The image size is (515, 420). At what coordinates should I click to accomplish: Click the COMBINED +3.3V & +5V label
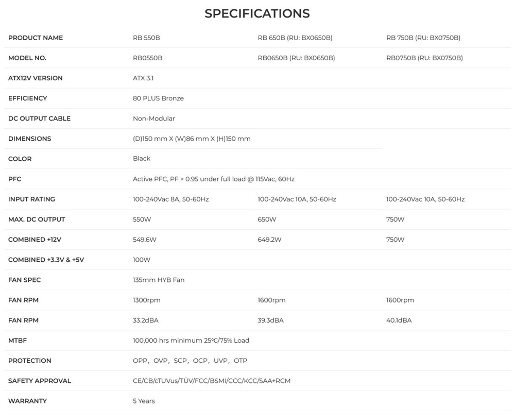[46, 260]
